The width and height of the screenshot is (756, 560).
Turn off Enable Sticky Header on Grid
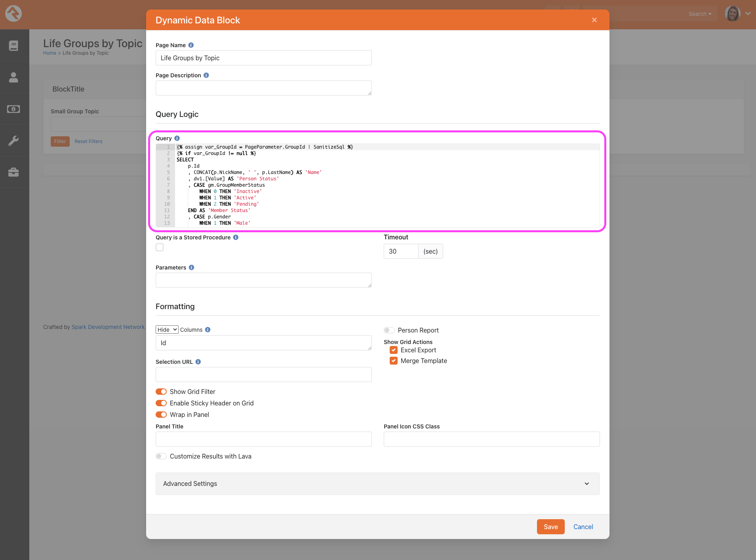coord(161,403)
